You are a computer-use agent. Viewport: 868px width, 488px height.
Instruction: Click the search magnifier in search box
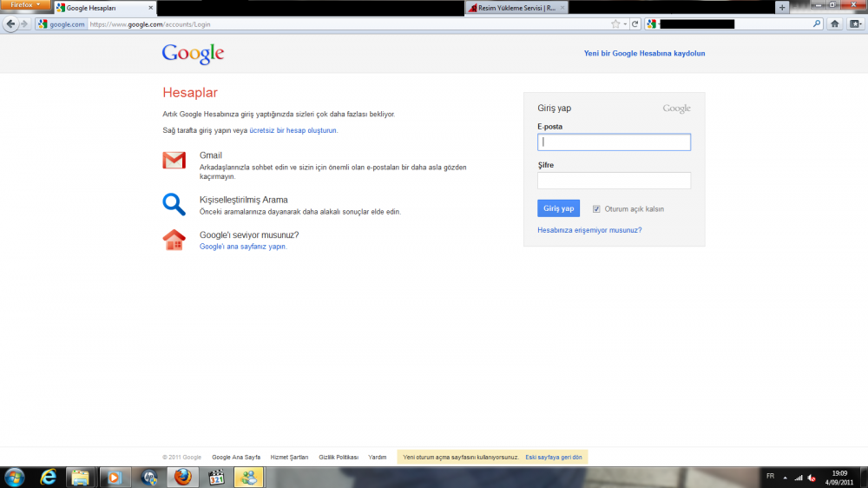coord(817,23)
